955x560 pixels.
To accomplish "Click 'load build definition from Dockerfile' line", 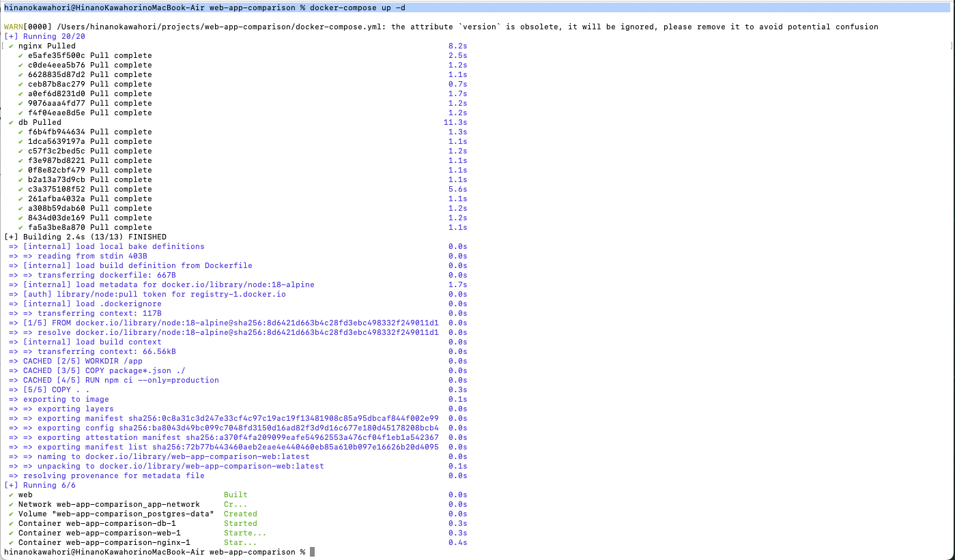I will [130, 265].
